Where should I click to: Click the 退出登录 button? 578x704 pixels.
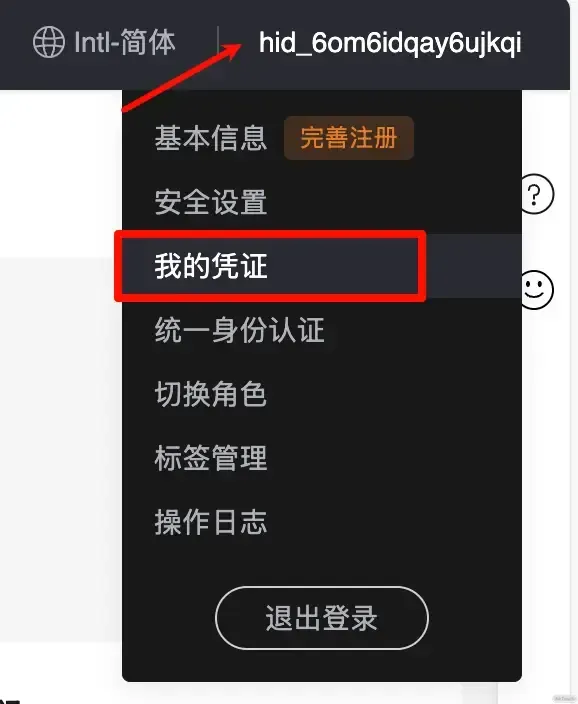point(322,618)
